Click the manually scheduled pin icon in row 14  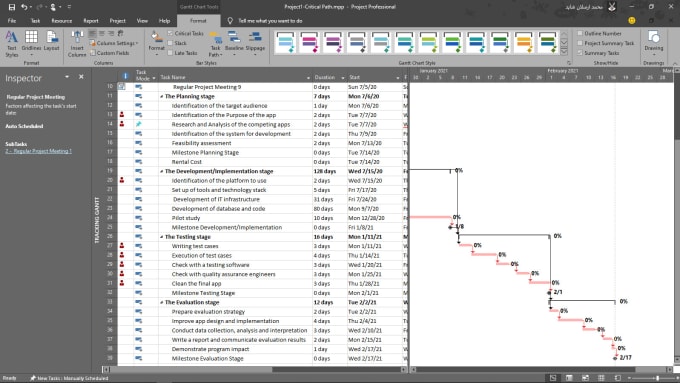(138, 124)
